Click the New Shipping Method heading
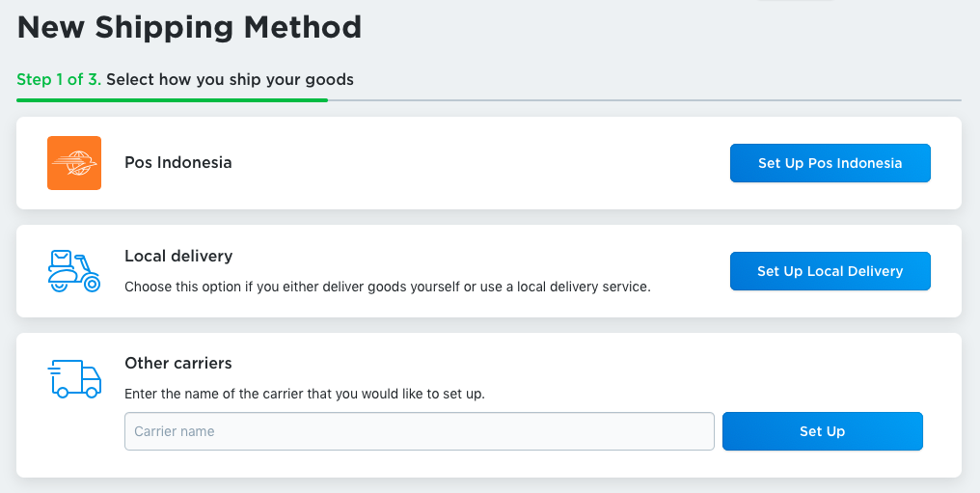This screenshot has height=493, width=980. tap(189, 27)
